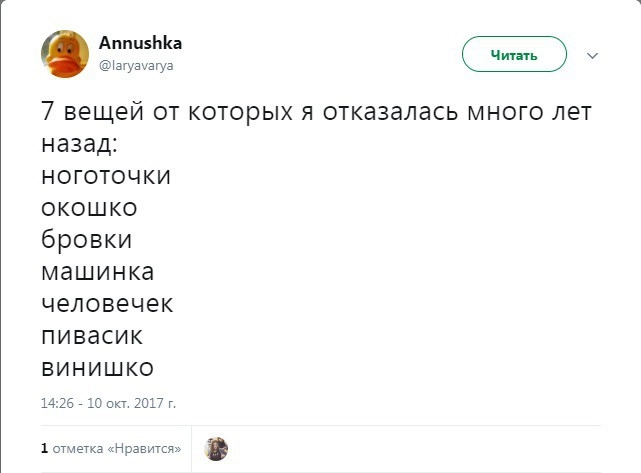This screenshot has height=473, width=641.
Task: Open the @laryavarya handle link
Action: (x=135, y=65)
